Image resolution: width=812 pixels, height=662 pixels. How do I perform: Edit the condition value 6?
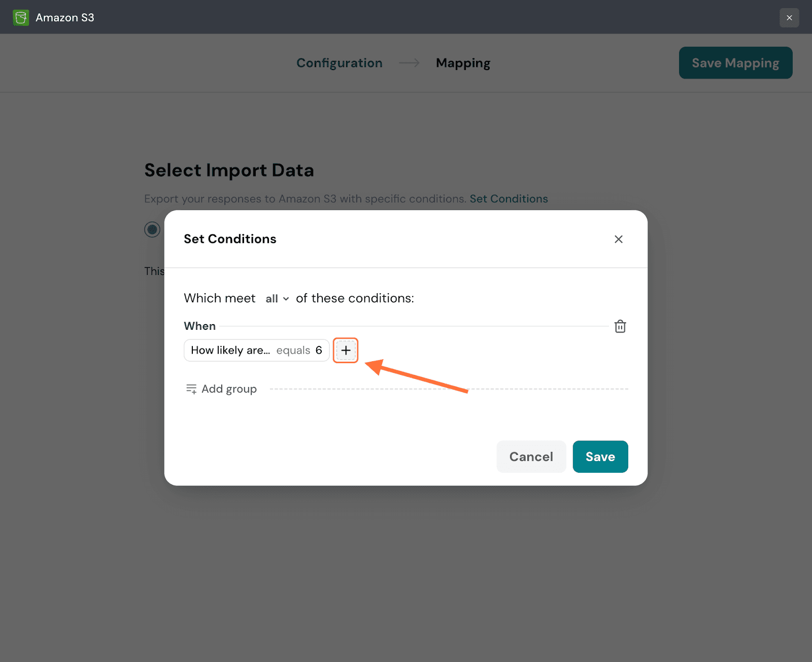pos(319,351)
